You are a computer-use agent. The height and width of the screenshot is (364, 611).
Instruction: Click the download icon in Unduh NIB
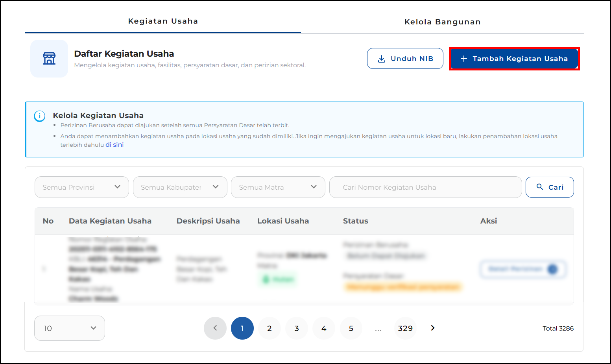point(381,59)
